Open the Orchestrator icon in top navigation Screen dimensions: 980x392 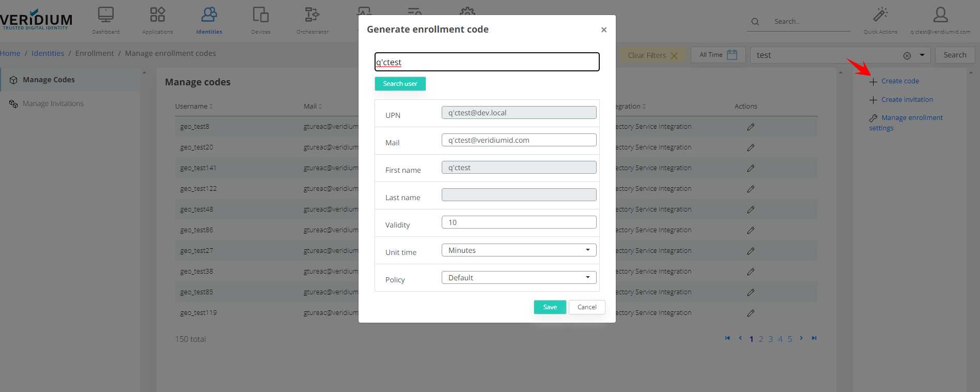(312, 16)
